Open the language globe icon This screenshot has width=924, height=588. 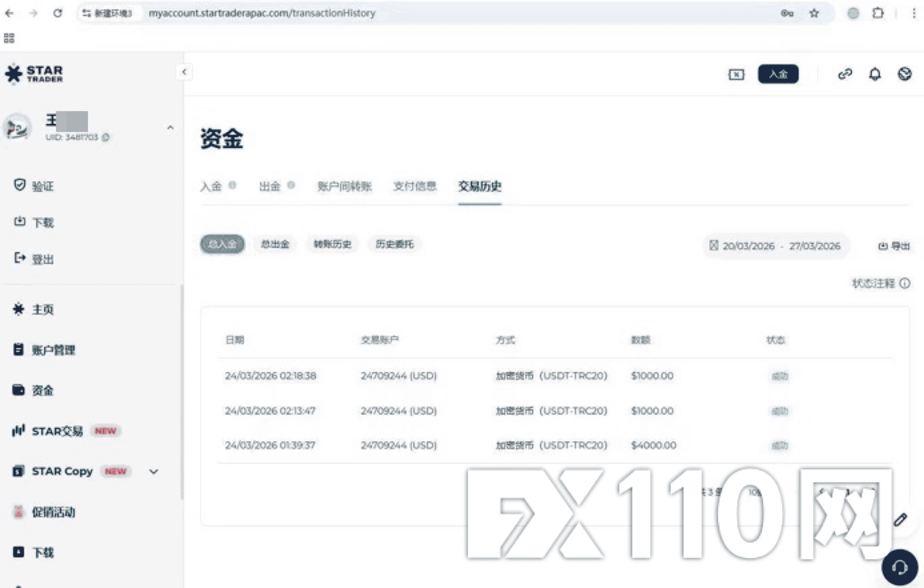click(904, 74)
